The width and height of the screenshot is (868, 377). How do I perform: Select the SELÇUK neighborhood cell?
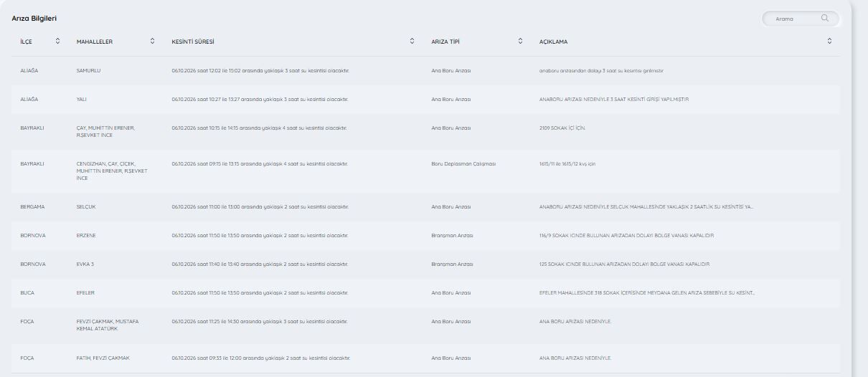pyautogui.click(x=86, y=207)
